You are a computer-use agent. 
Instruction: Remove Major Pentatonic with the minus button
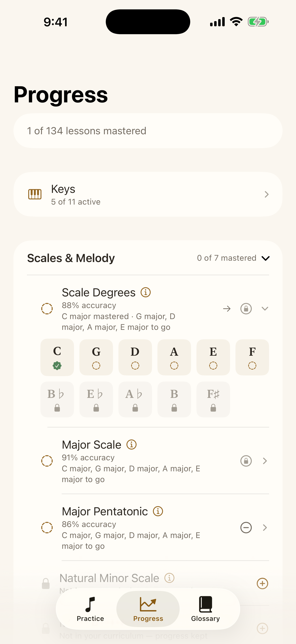tap(246, 527)
